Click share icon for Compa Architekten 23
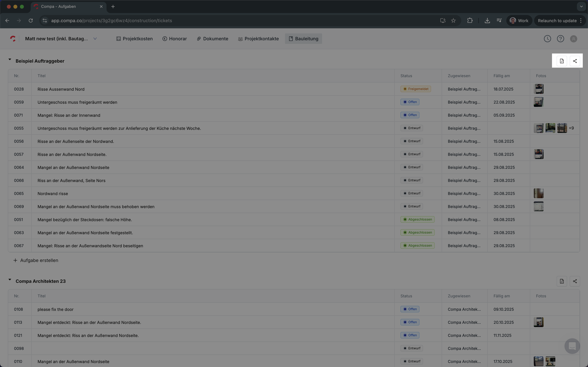Viewport: 588px width, 367px height. [x=575, y=281]
